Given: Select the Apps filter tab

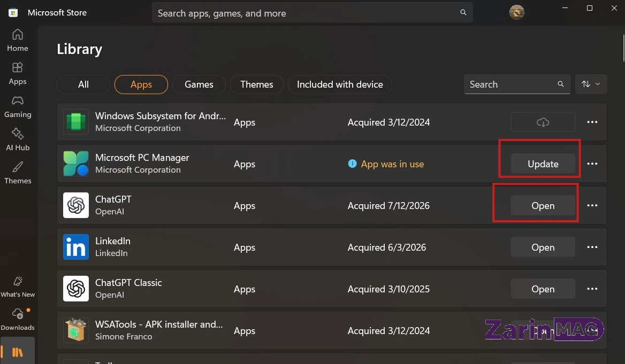Looking at the screenshot, I should 141,84.
